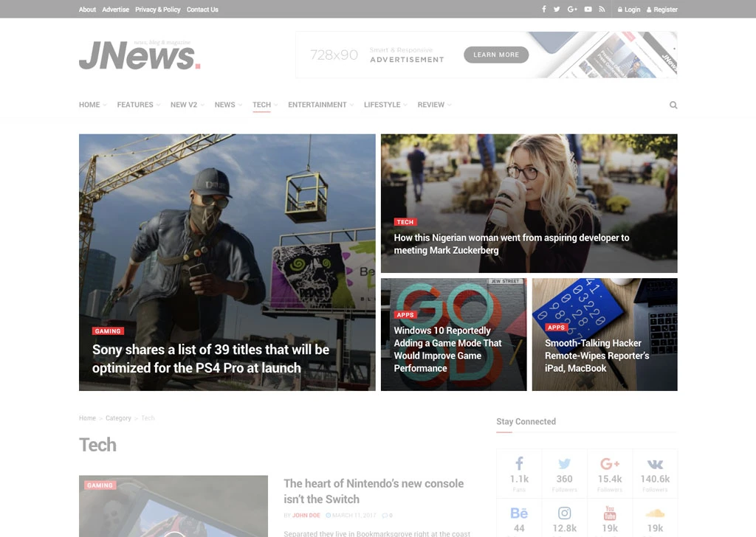Click the Nintendo Switch article thumbnail
This screenshot has height=537, width=756.
coord(173,506)
